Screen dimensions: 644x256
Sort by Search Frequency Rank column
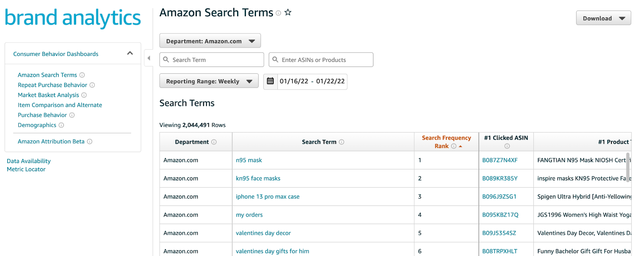[x=446, y=142]
